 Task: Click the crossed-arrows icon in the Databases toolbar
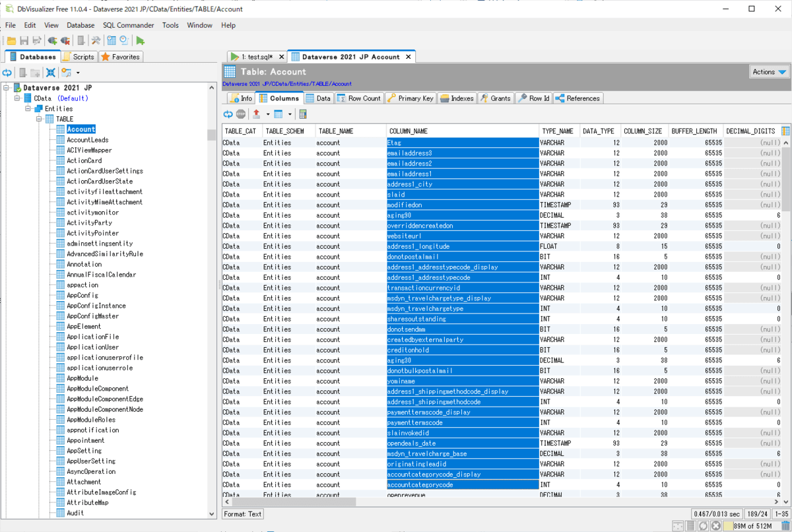[51, 73]
